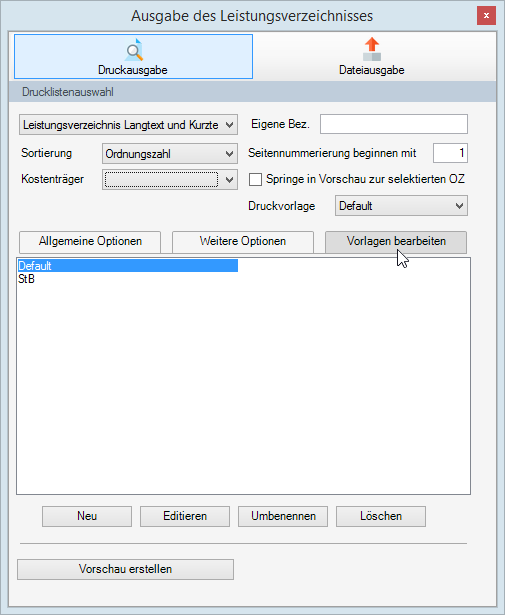The image size is (505, 615).
Task: Select the Default template in list
Action: pos(128,266)
